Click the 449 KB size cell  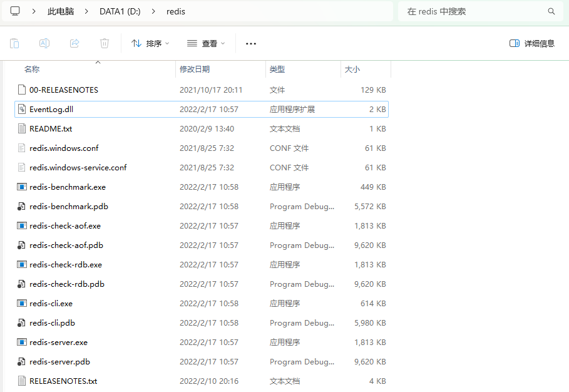tap(373, 187)
